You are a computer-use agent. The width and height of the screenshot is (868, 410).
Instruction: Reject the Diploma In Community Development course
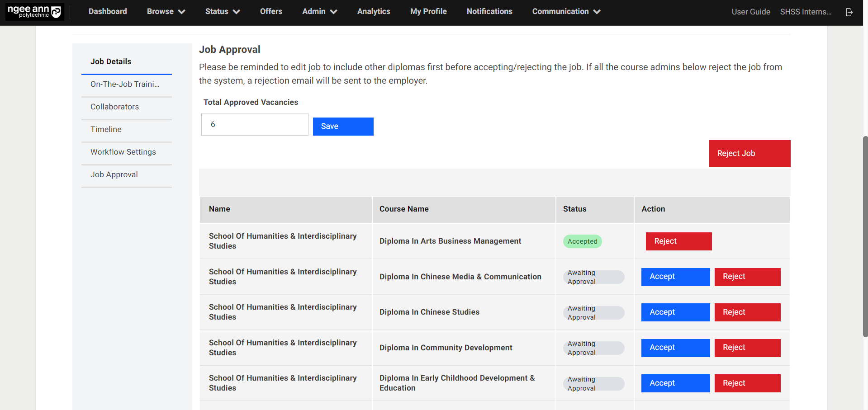click(x=747, y=348)
